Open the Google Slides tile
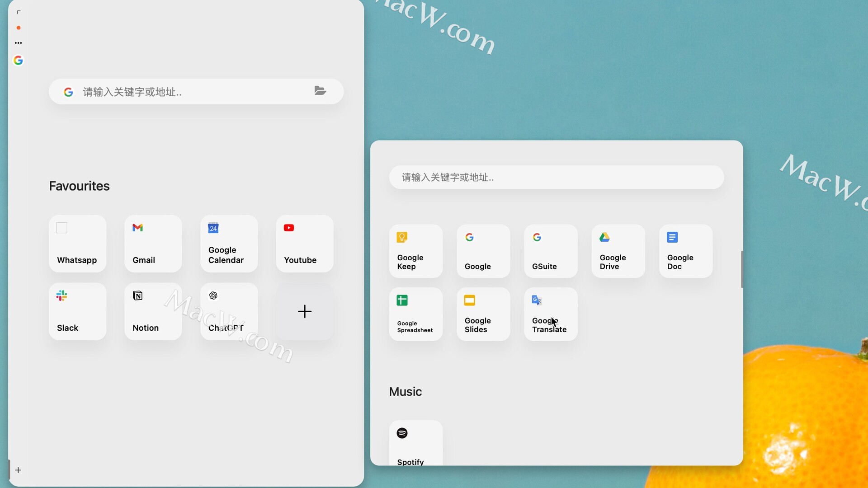868x488 pixels. 483,314
